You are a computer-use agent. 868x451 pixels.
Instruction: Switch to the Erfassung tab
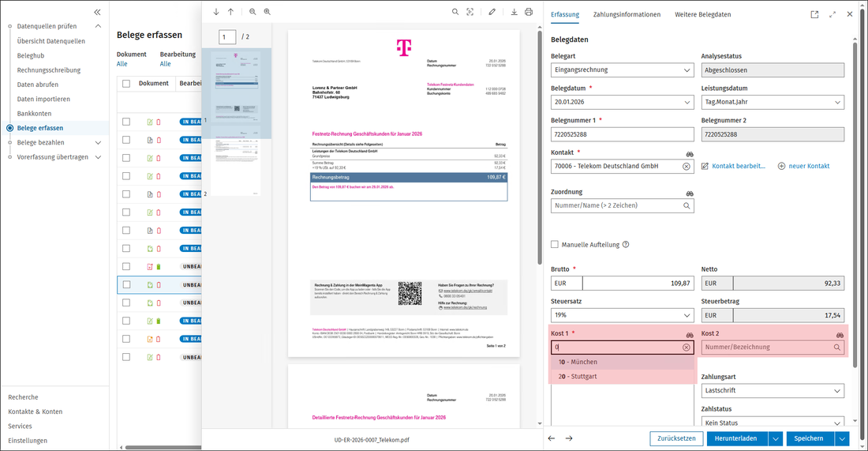(x=565, y=14)
